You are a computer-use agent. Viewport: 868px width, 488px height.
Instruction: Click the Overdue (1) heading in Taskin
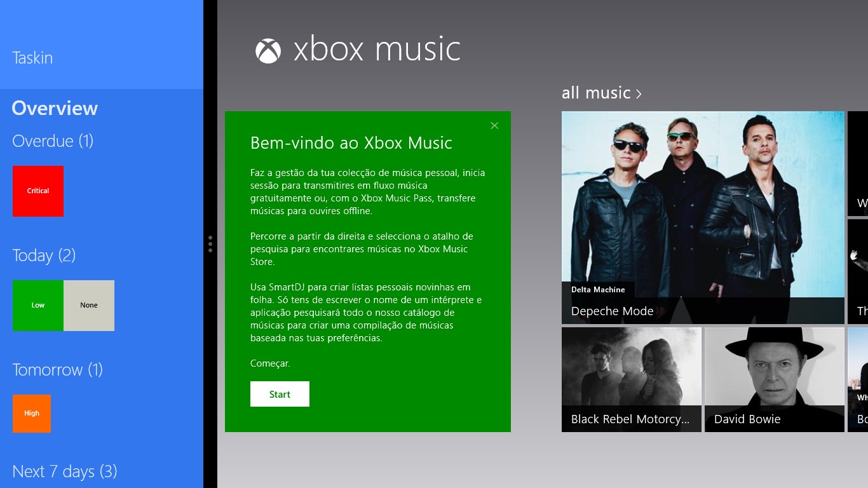[53, 140]
